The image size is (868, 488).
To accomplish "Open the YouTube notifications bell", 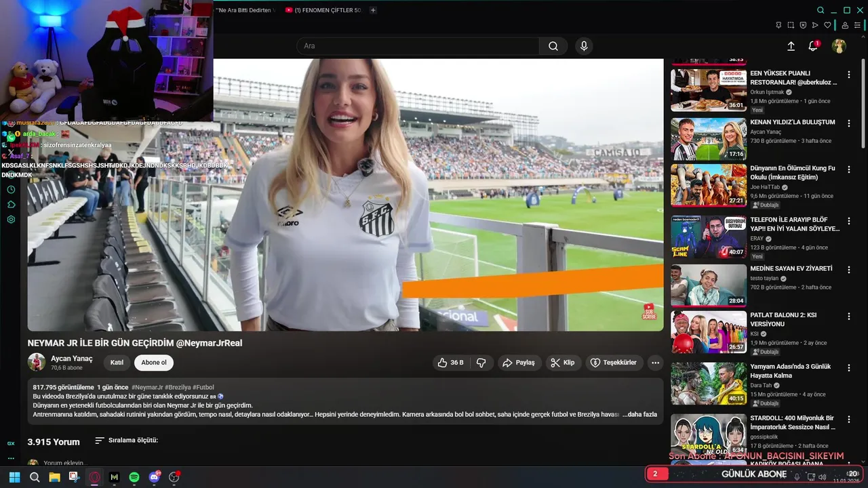I will [x=813, y=46].
